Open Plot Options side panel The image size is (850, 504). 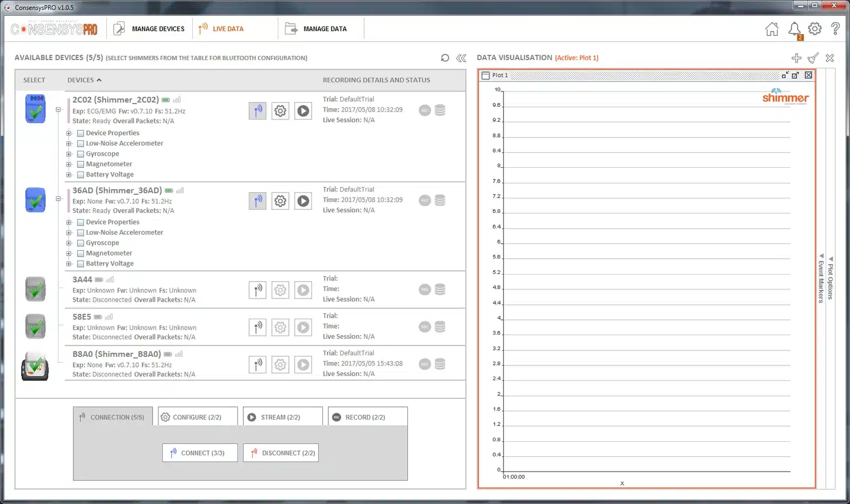tap(831, 278)
